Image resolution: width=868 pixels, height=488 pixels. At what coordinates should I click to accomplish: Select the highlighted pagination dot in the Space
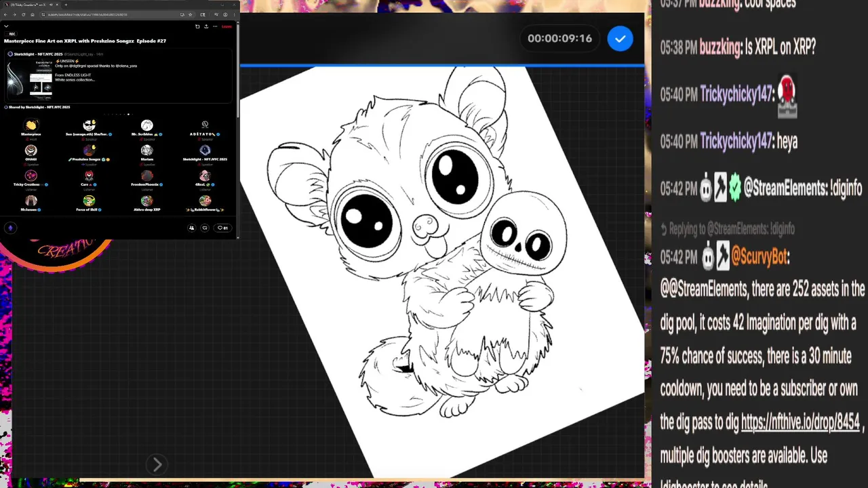pyautogui.click(x=128, y=114)
